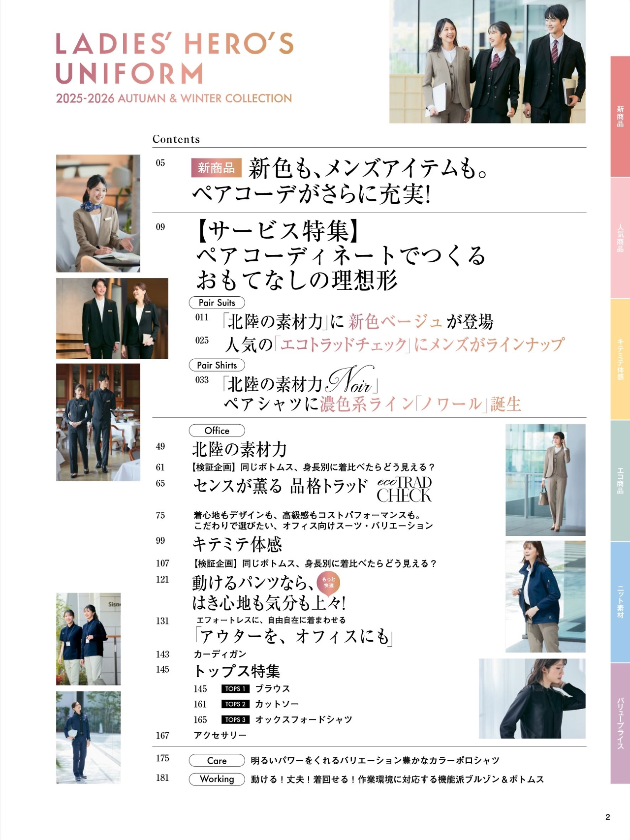Click the Noir script logo
630x840 pixels.
(x=351, y=379)
